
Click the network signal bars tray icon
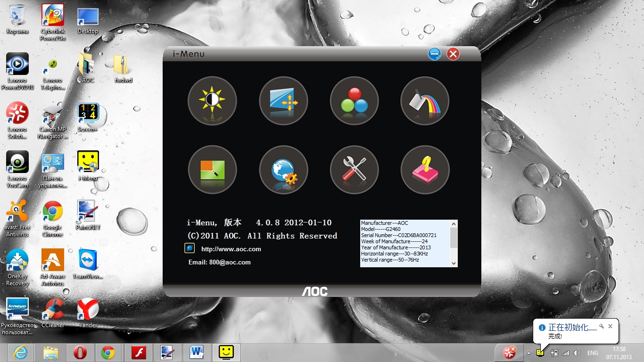(566, 353)
